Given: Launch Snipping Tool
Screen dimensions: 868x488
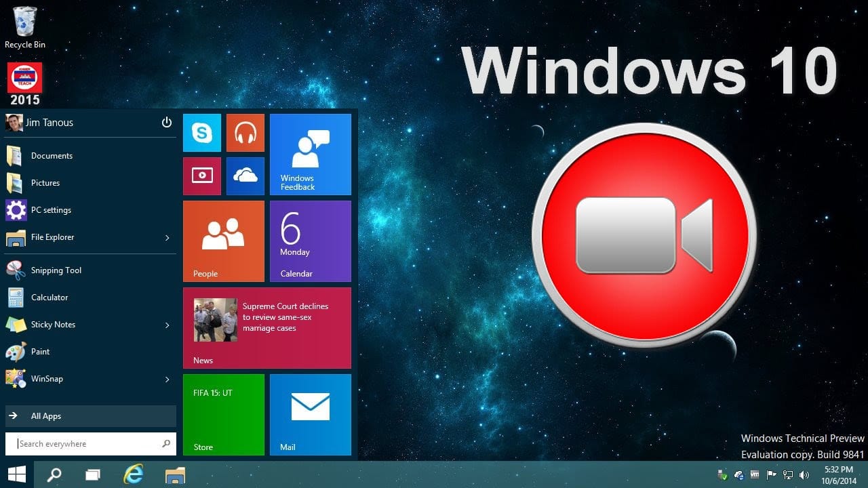Looking at the screenshot, I should tap(91, 270).
